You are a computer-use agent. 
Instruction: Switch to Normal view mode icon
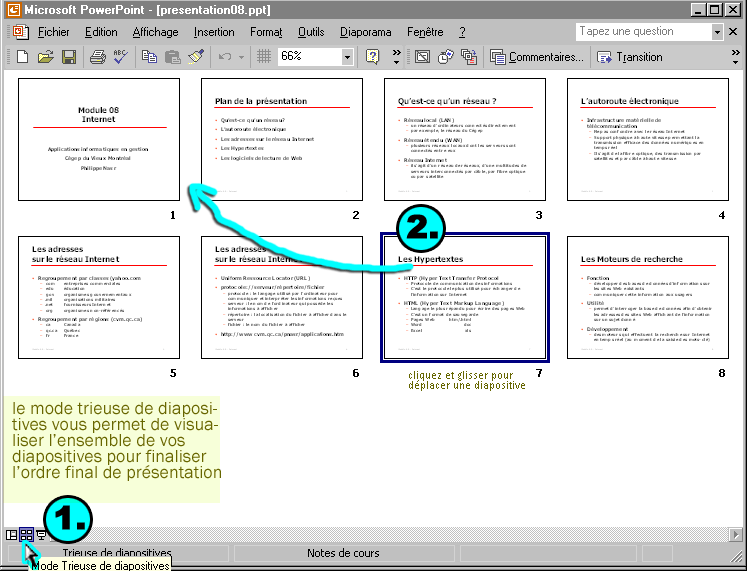point(11,535)
